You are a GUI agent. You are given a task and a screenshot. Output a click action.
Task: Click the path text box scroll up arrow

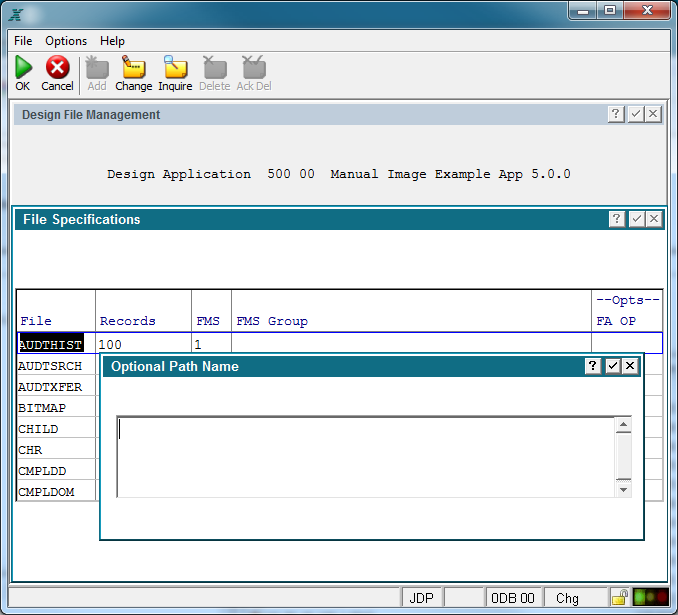624,425
